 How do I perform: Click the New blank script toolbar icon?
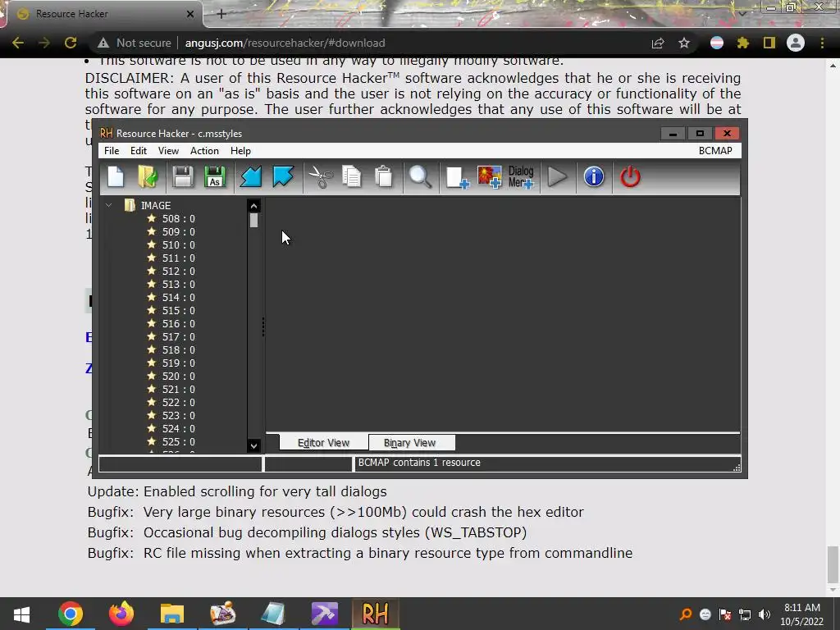116,177
